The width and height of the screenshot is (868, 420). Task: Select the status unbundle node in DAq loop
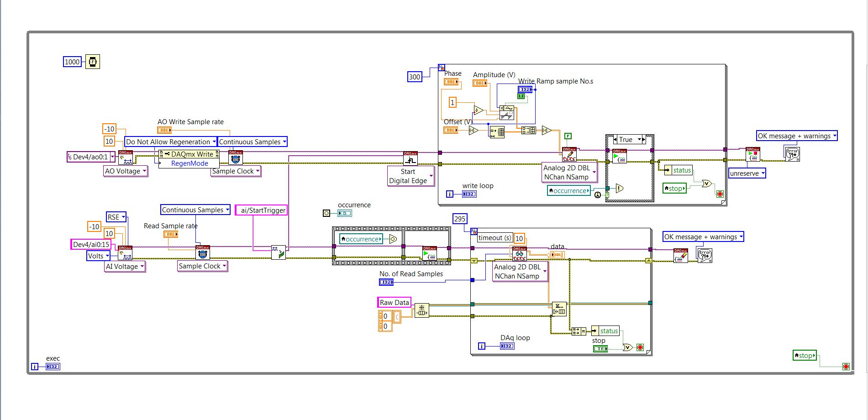[605, 331]
